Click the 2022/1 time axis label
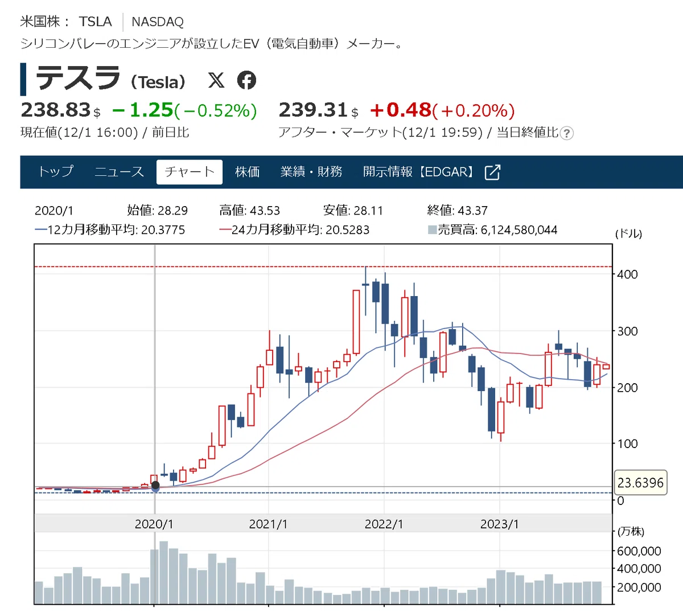The image size is (683, 616). click(384, 524)
